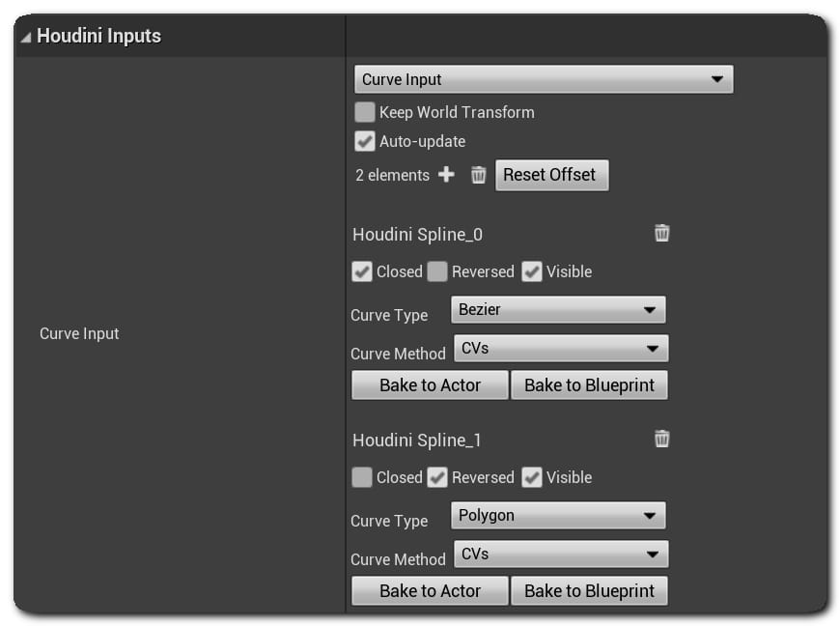840x626 pixels.
Task: Uncheck Reversed for Houdini Spline_1
Action: 437,477
